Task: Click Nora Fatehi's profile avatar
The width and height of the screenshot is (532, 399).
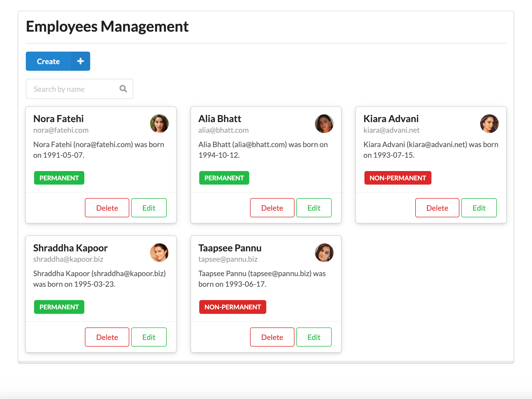Action: (159, 123)
